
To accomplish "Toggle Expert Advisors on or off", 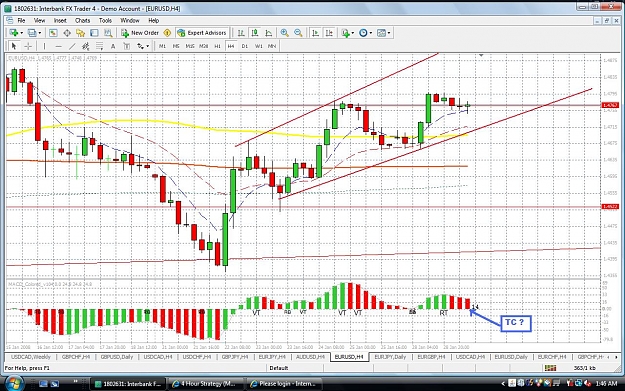I will click(202, 33).
